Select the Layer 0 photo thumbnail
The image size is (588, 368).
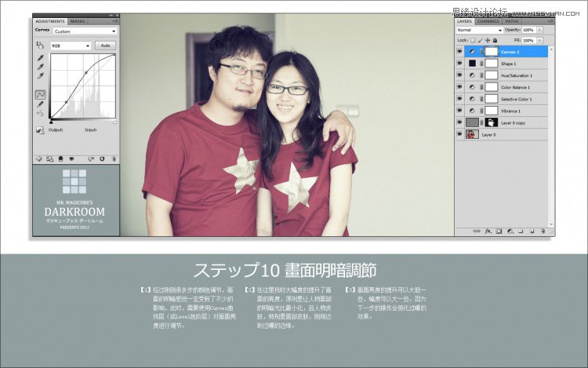click(x=472, y=134)
